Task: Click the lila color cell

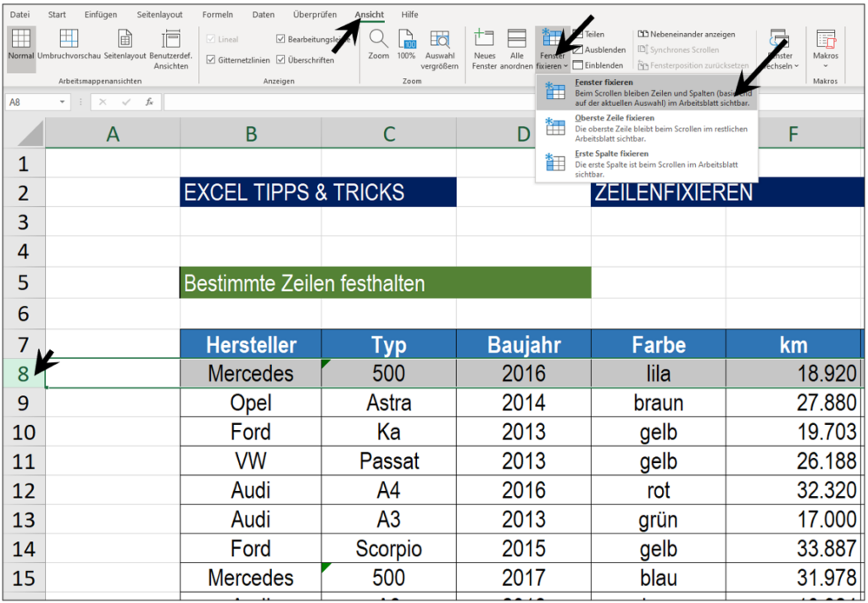Action: pos(659,374)
